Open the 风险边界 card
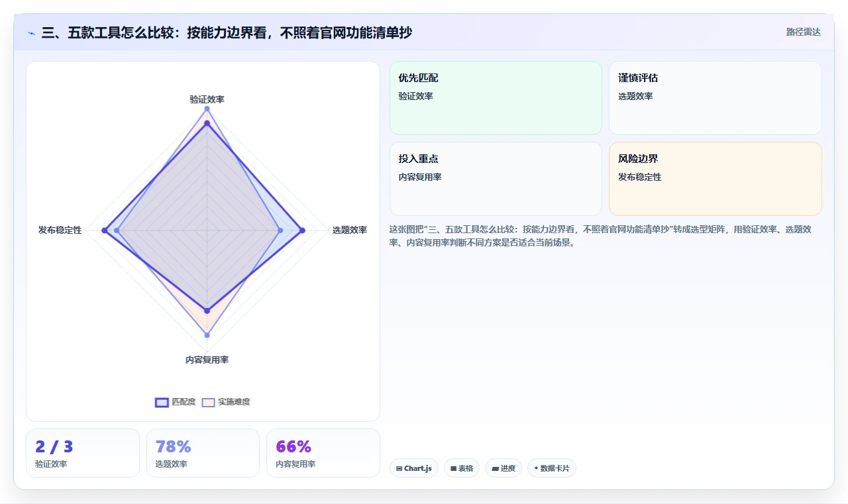The height and width of the screenshot is (504, 848). pyautogui.click(x=715, y=179)
